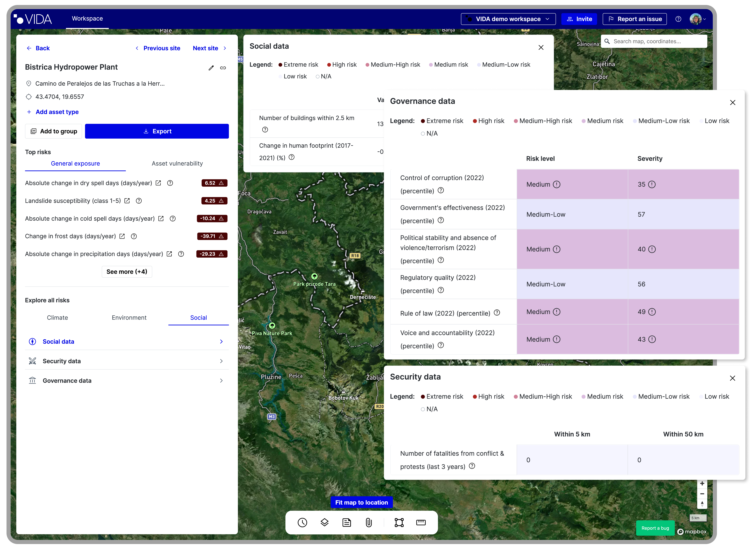Open the history clock tool in the map toolbar
This screenshot has width=756, height=549.
click(x=302, y=522)
